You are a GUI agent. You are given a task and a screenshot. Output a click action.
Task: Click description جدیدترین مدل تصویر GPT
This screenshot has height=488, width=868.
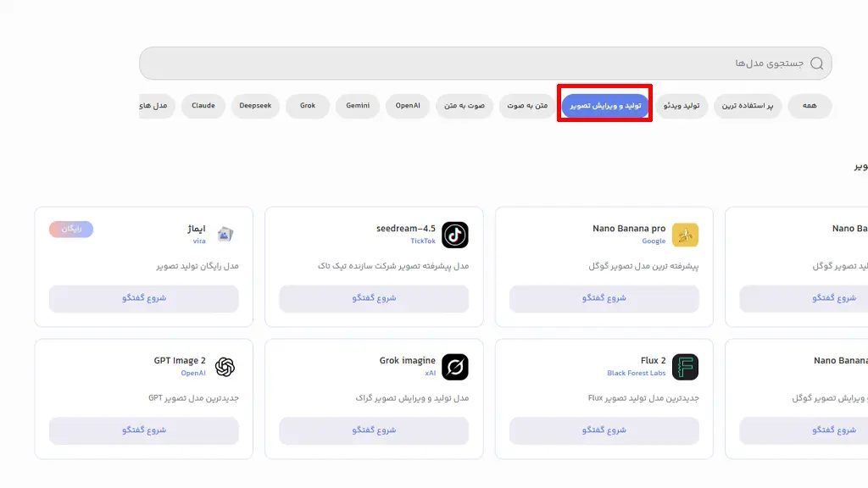pyautogui.click(x=193, y=398)
